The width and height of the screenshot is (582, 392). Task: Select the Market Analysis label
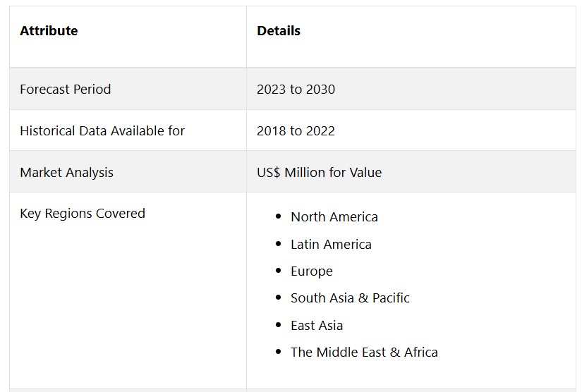pyautogui.click(x=66, y=173)
